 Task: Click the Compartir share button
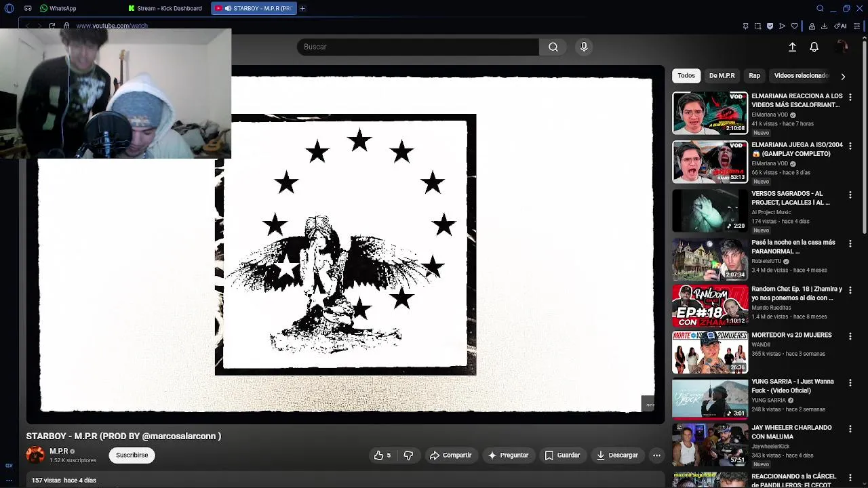(x=450, y=455)
